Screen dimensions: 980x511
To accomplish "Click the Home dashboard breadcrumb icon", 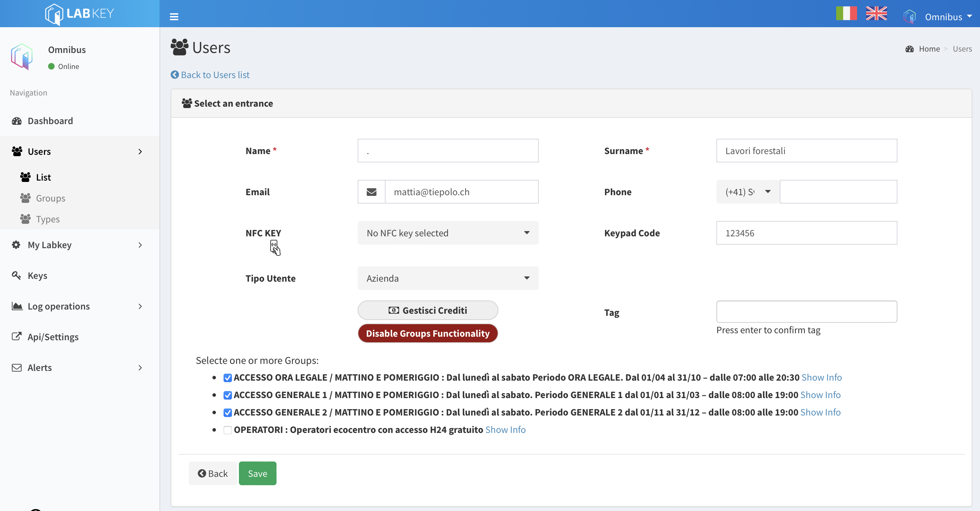I will (909, 49).
